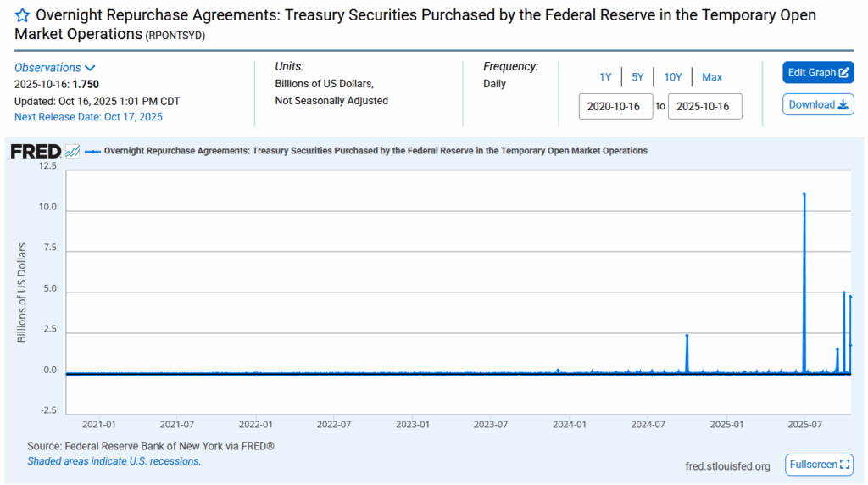The width and height of the screenshot is (868, 485).
Task: Click the download arrow icon
Action: (x=843, y=105)
